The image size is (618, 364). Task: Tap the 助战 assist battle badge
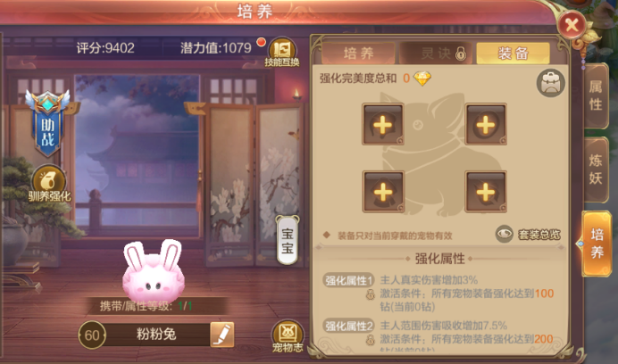point(47,122)
